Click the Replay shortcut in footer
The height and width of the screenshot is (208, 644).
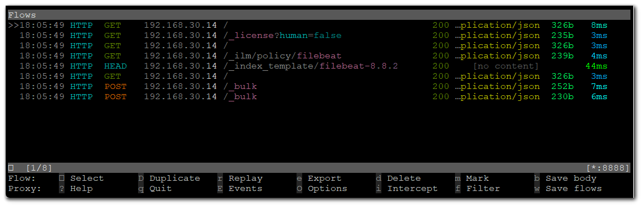[245, 179]
